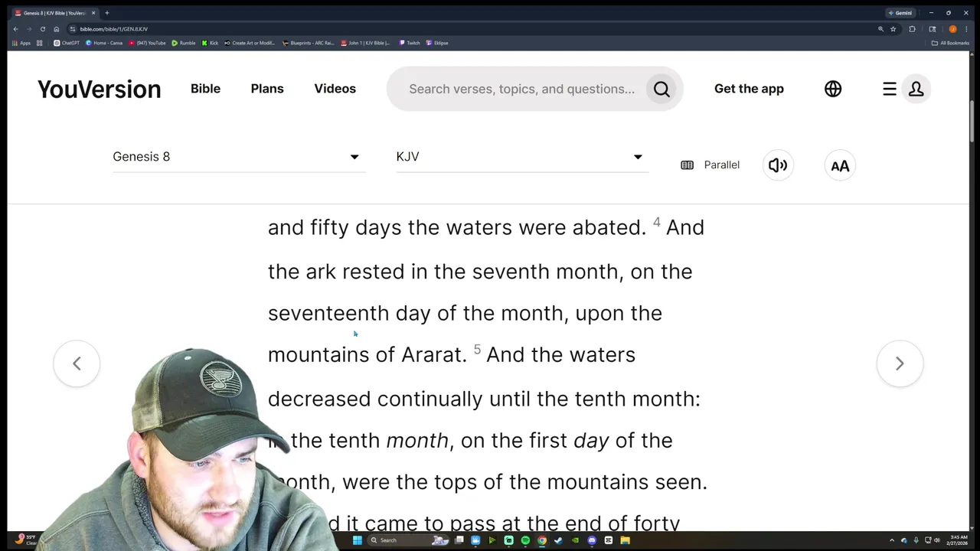Open the user profile icon
980x551 pixels.
tap(916, 89)
